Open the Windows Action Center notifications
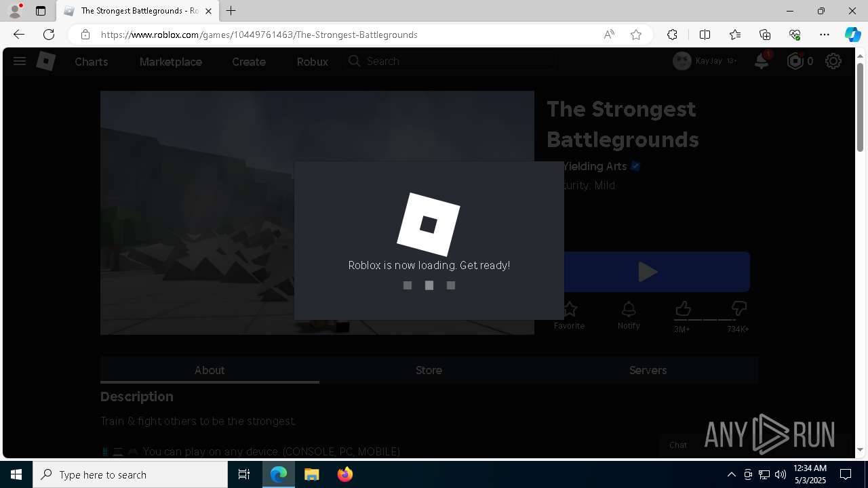 click(x=846, y=474)
